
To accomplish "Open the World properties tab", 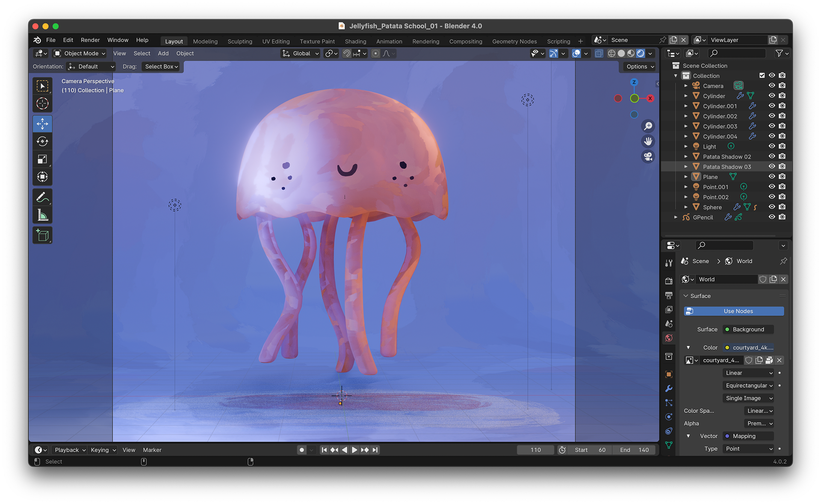I will coord(669,338).
